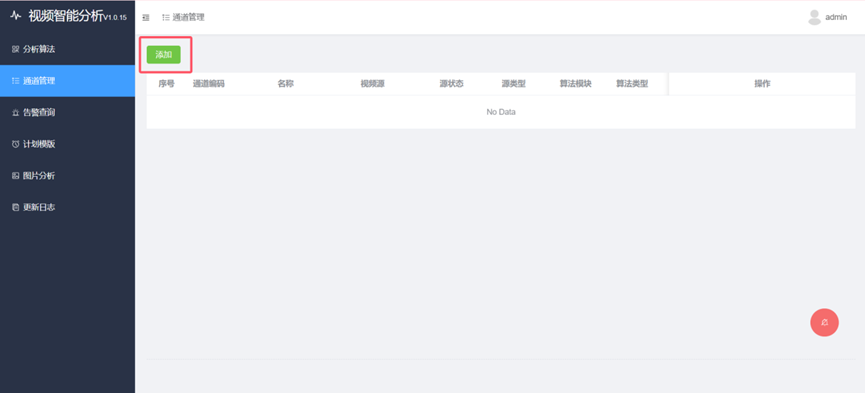Click the document icon next to 更新日志
The height and width of the screenshot is (393, 865).
click(15, 208)
